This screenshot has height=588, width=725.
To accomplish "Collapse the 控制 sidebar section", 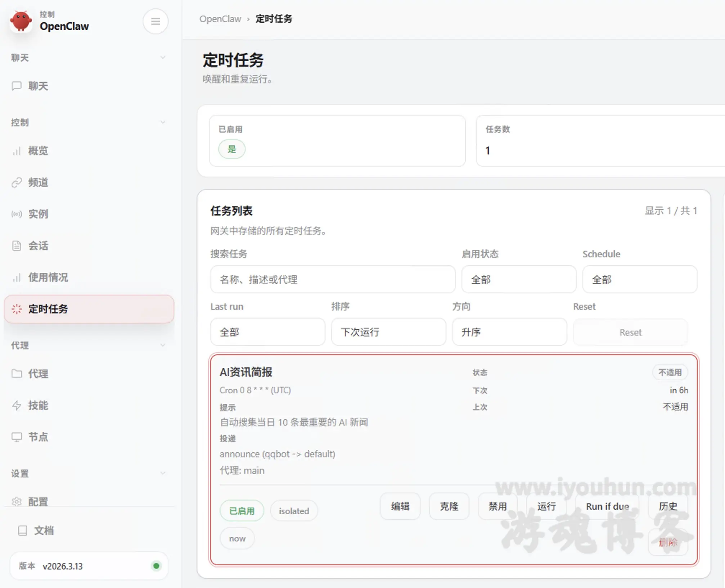I will click(x=162, y=122).
